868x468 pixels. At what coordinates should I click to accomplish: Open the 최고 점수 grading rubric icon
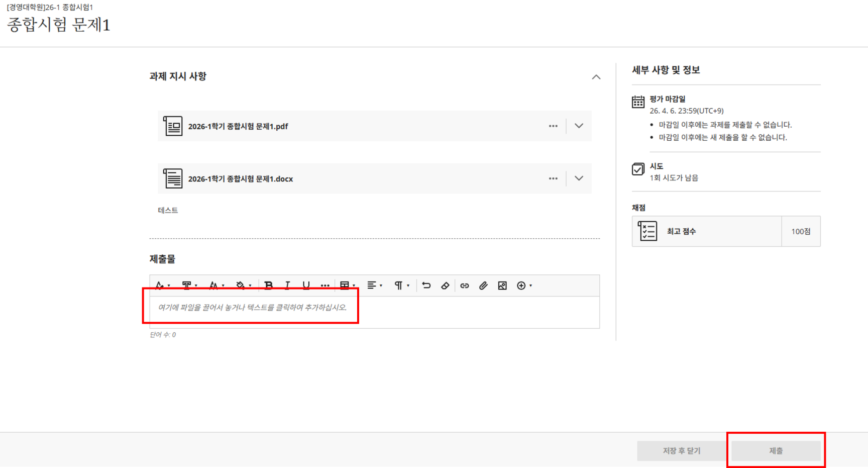[647, 231]
